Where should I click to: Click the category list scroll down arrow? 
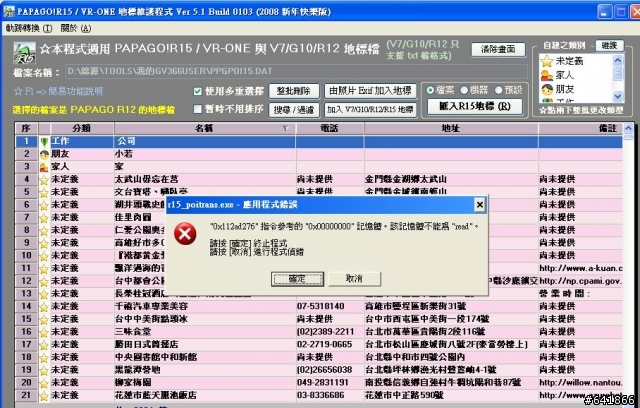618,96
